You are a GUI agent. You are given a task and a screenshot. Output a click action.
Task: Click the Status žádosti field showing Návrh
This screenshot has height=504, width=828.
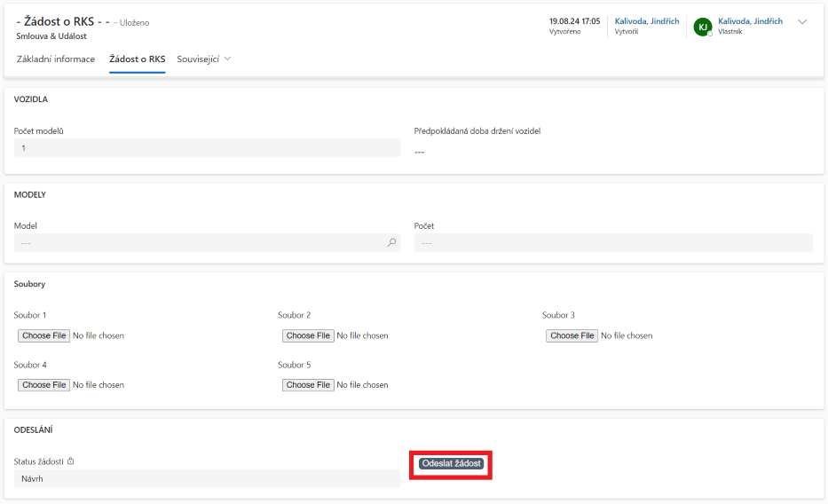(207, 478)
